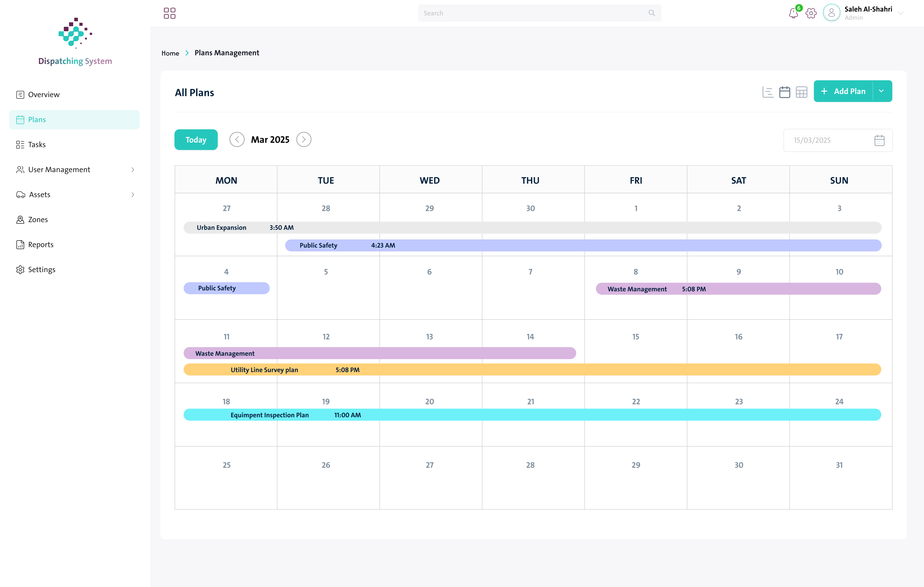Open the apps grid menu icon

[x=169, y=13]
